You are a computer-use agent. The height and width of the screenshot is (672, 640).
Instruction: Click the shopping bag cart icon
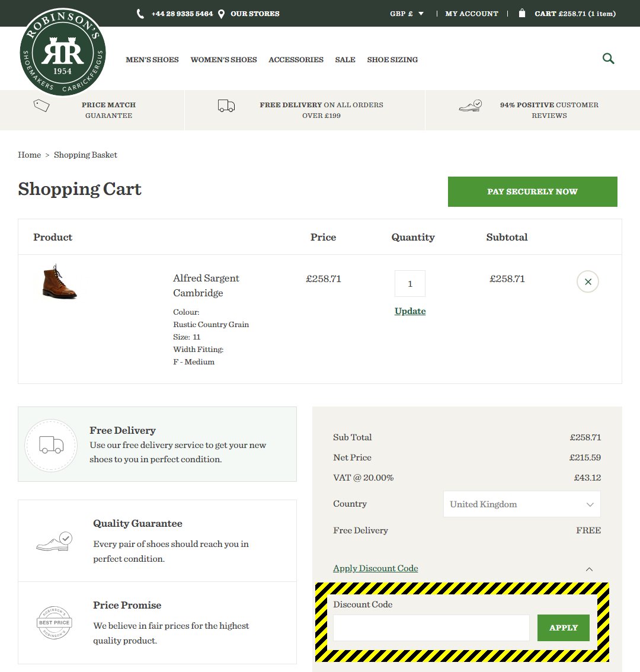point(521,13)
